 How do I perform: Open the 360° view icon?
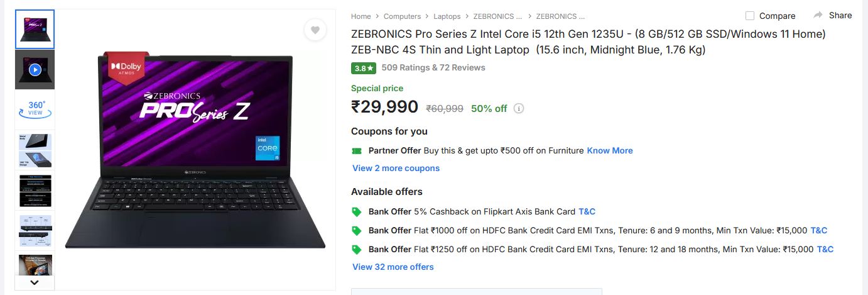coord(35,109)
